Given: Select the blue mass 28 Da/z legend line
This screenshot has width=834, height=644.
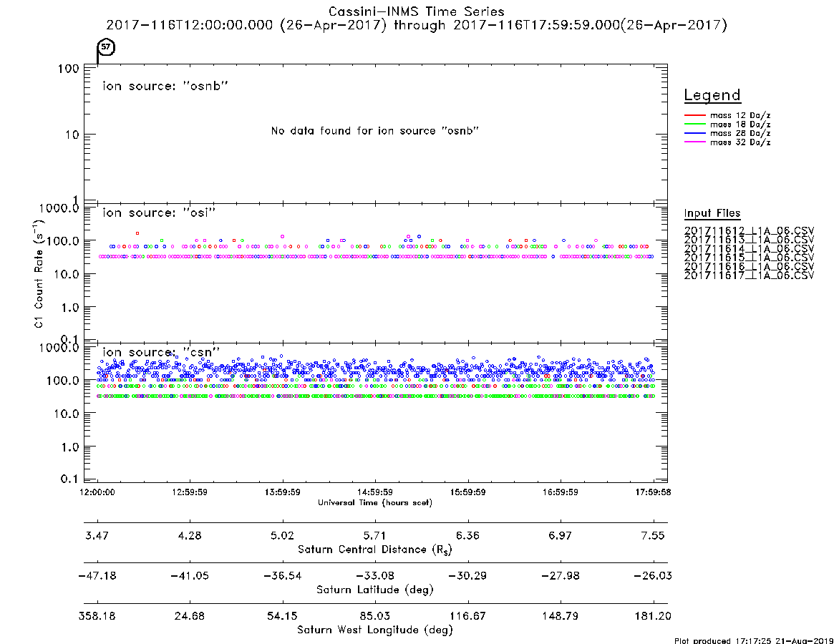Looking at the screenshot, I should click(x=694, y=134).
